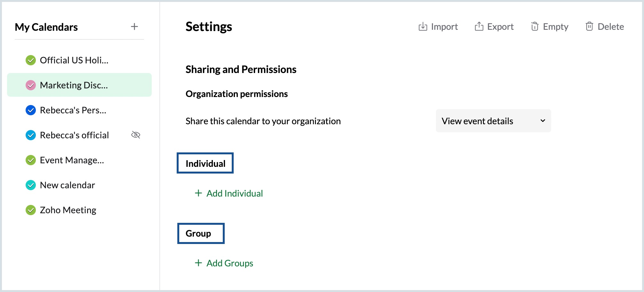Click the plus icon next to Add Individual
The height and width of the screenshot is (292, 644).
point(198,193)
